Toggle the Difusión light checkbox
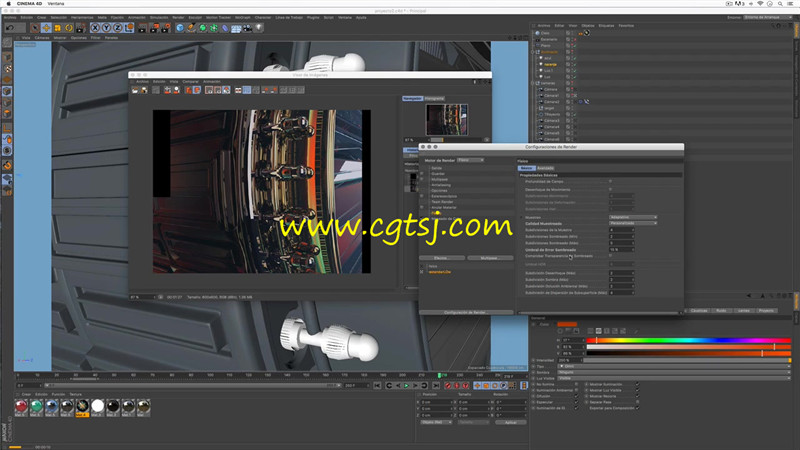The image size is (800, 450). tap(577, 396)
